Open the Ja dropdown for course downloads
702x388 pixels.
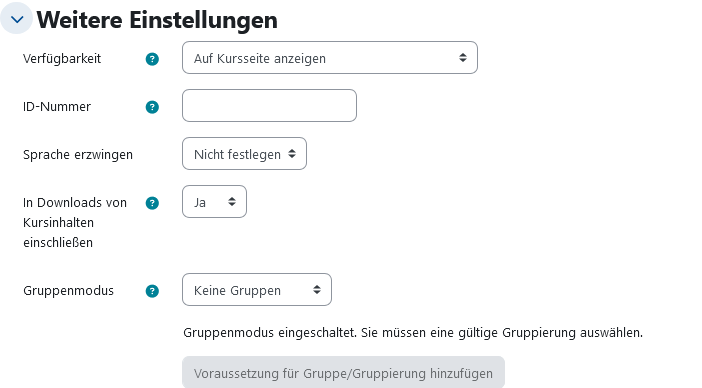coord(214,202)
